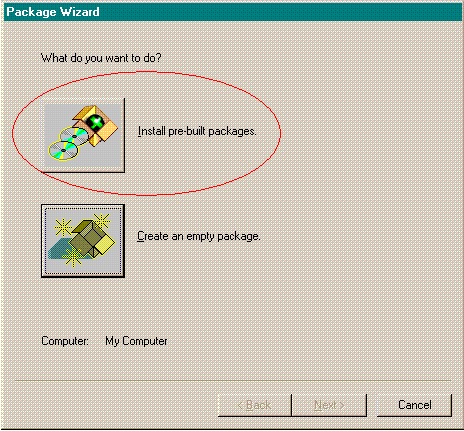Click the green globe inside the open box
This screenshot has height=431, width=464.
coord(95,123)
